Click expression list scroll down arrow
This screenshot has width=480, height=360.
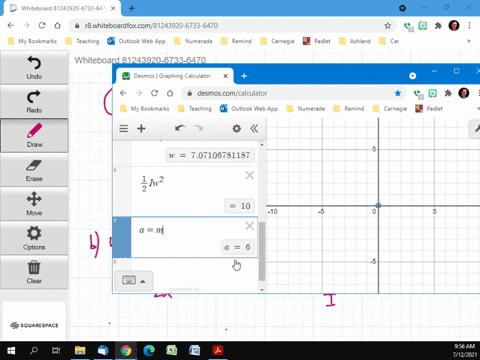(262, 290)
